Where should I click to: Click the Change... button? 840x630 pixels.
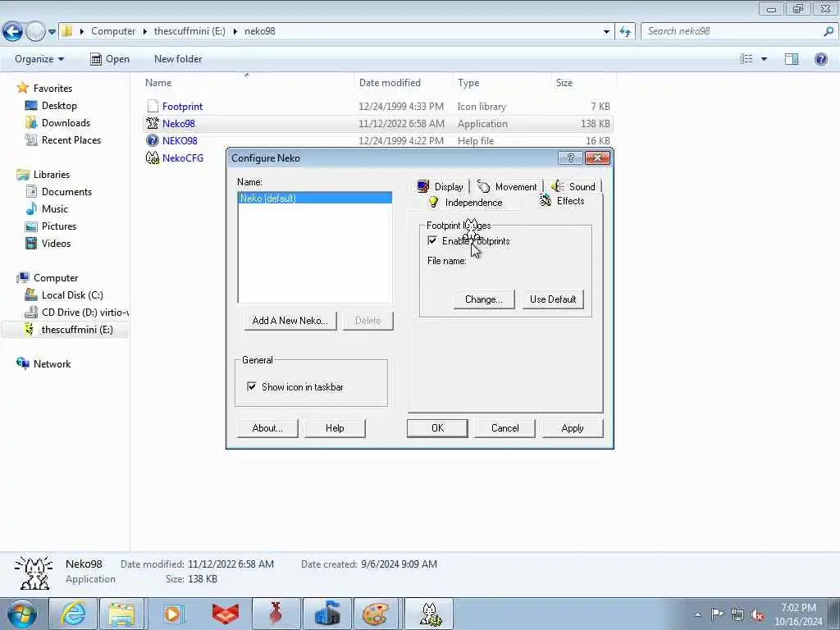[x=484, y=299]
